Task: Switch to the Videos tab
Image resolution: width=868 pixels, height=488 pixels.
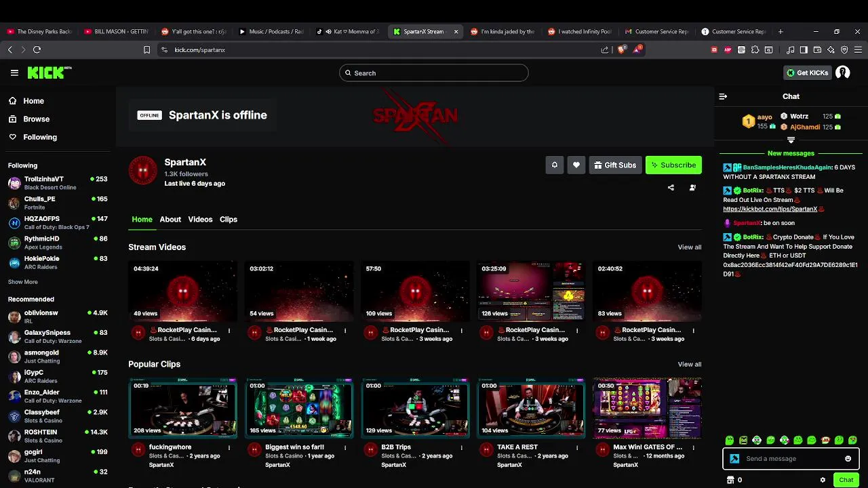Action: [x=200, y=219]
